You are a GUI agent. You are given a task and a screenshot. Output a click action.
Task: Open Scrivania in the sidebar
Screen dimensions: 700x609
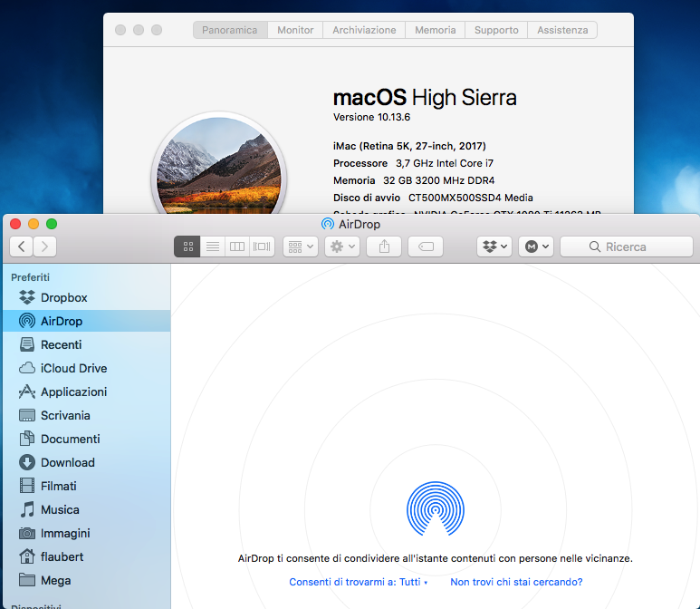(x=87, y=416)
